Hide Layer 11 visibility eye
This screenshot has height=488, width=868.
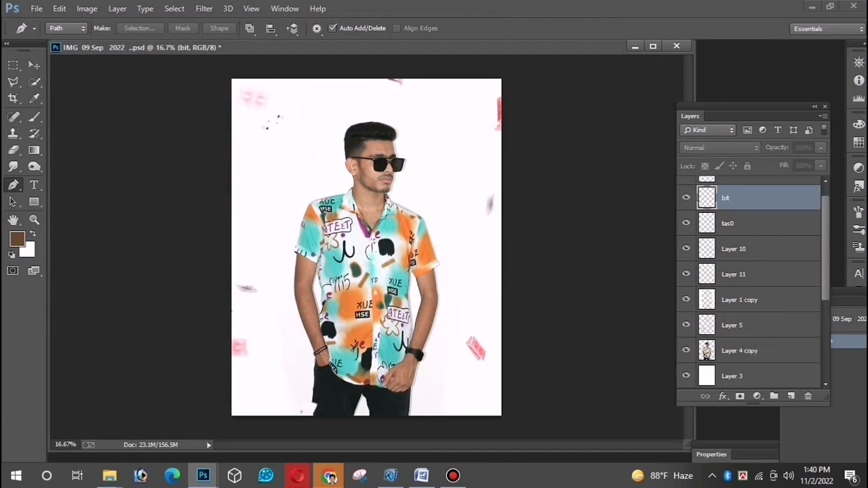pos(686,274)
